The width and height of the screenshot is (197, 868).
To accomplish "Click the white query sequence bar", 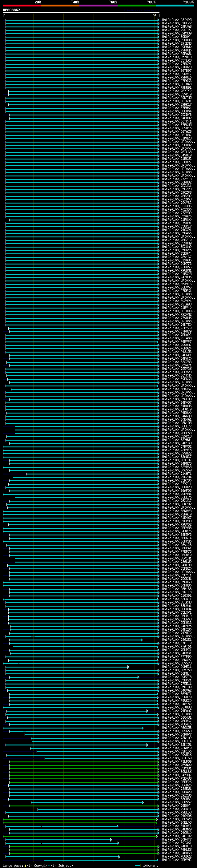I will tap(81, 12).
